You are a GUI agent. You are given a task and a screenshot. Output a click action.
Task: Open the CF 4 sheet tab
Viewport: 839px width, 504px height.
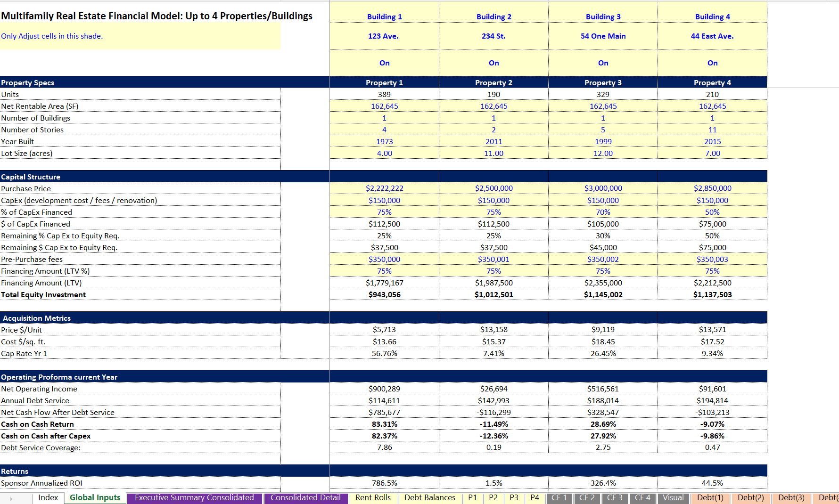642,498
